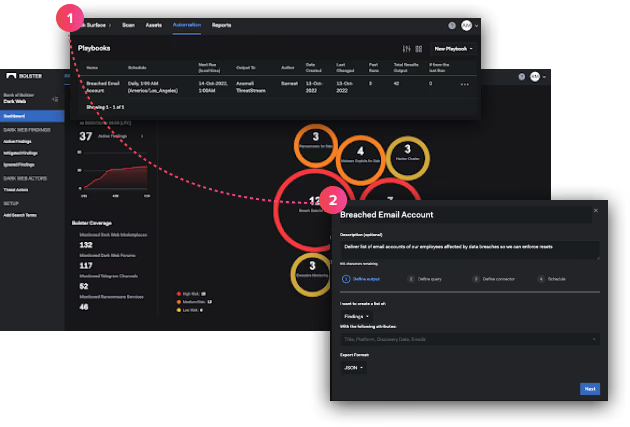Edit the Breached Email Account title field

(x=465, y=215)
